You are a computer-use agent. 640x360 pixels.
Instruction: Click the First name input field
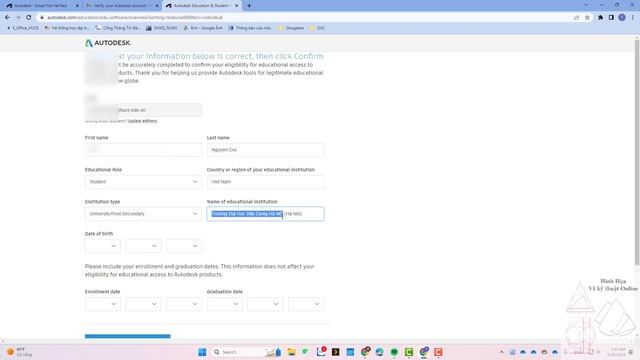(143, 150)
